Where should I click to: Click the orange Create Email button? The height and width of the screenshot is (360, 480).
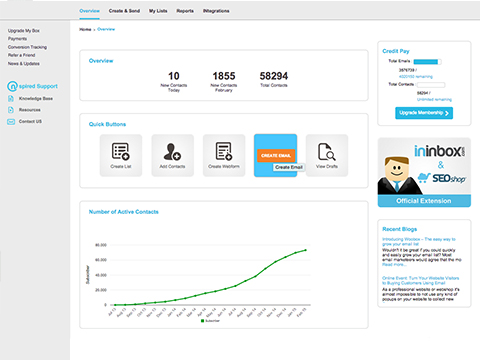tap(276, 155)
